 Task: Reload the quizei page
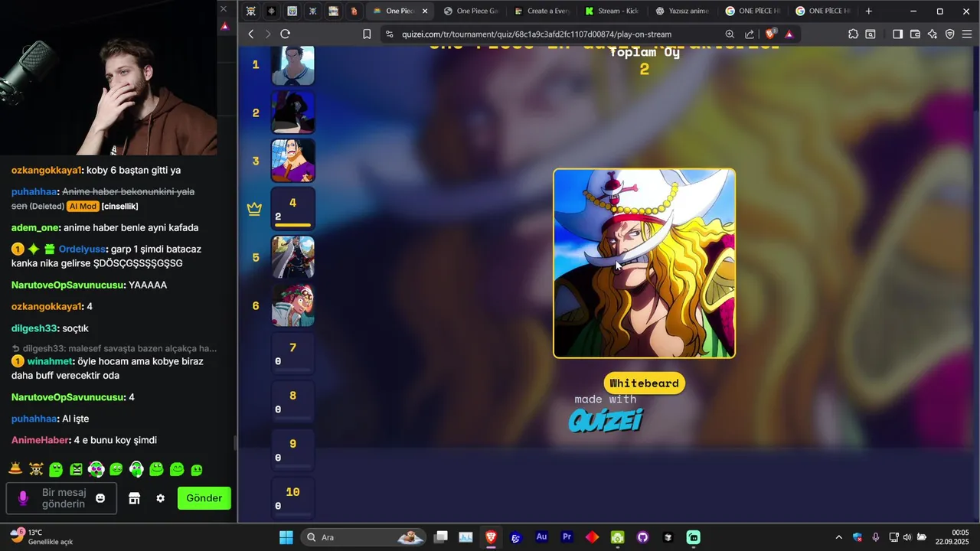(285, 34)
